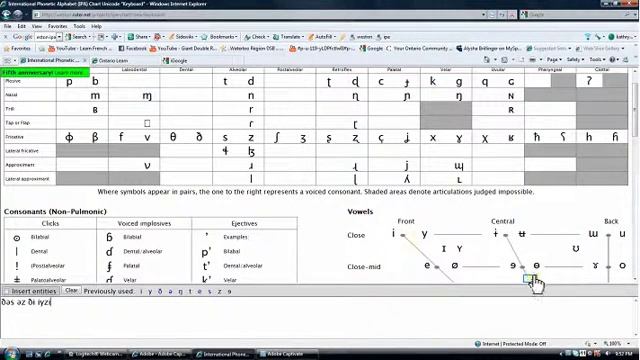640x360 pixels.
Task: Click the Refresh page icon
Action: pyautogui.click(x=502, y=15)
